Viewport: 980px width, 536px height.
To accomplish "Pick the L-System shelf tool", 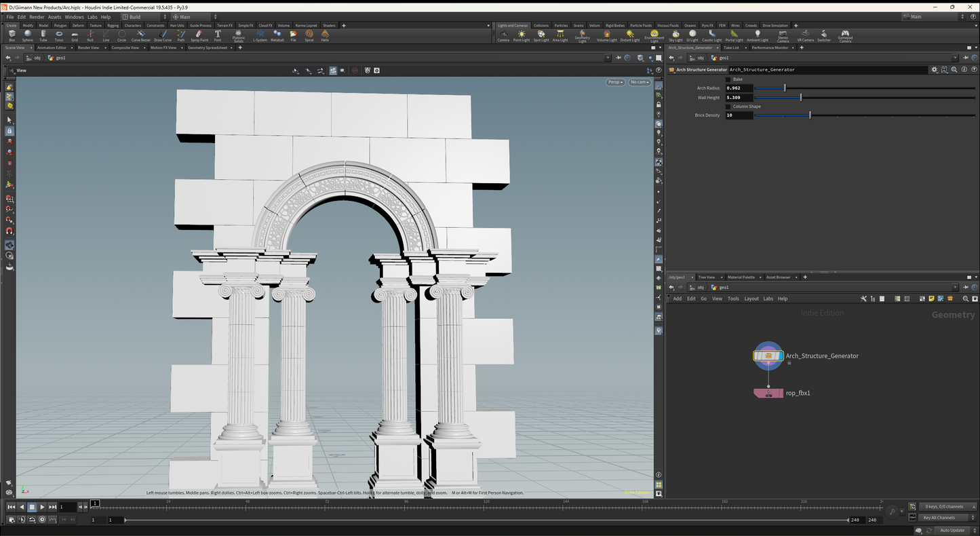I will (260, 35).
